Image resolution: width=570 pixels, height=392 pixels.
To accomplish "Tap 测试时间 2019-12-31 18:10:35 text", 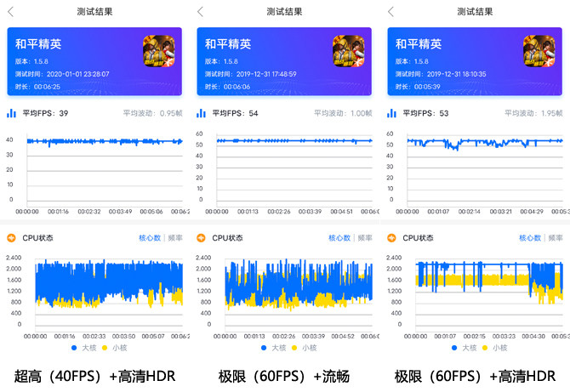I will (441, 74).
